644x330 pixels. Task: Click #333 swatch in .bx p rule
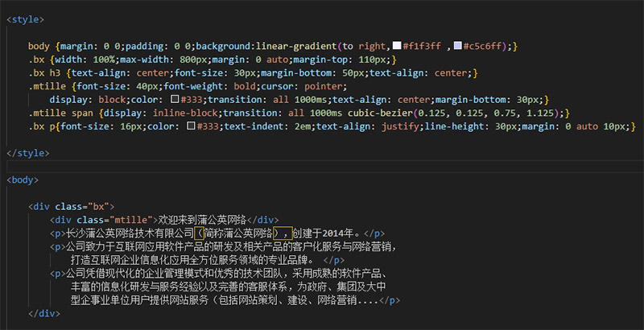coord(191,126)
